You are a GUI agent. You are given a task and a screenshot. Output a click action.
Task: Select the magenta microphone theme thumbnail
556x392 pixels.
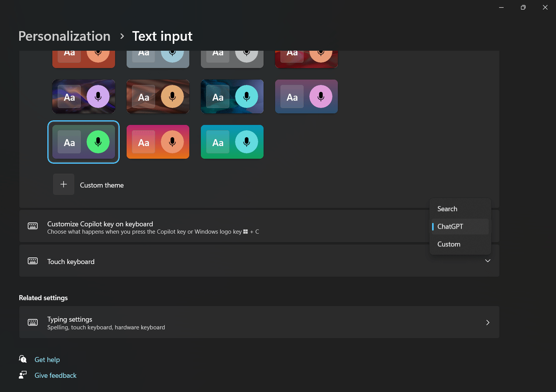tap(306, 96)
